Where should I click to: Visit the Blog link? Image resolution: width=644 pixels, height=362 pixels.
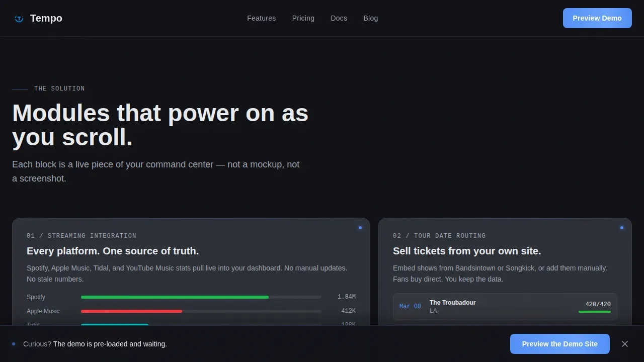(371, 18)
